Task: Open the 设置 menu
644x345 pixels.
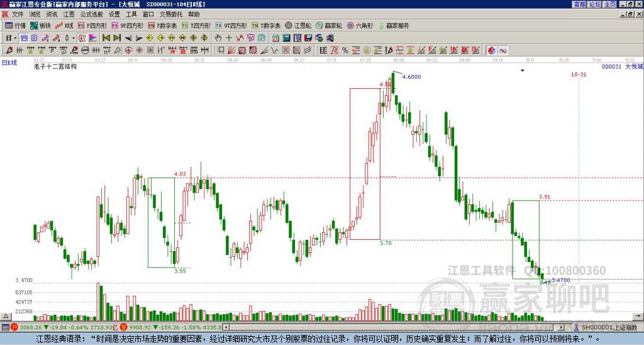Action: 114,14
